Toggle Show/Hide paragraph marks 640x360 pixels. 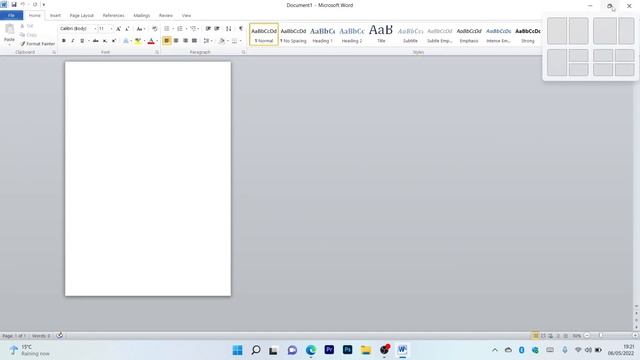click(x=241, y=29)
